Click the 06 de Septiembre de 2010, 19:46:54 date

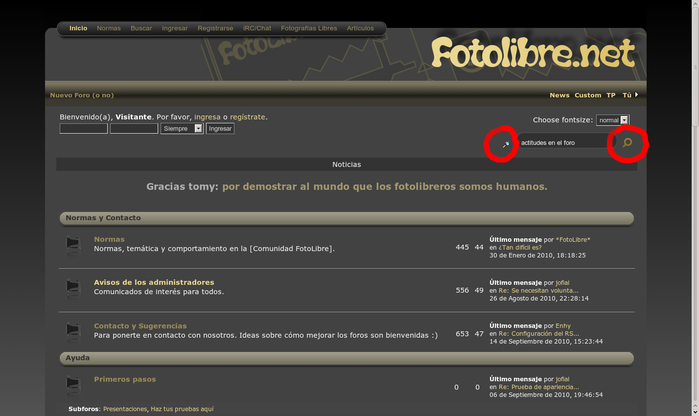[546, 395]
